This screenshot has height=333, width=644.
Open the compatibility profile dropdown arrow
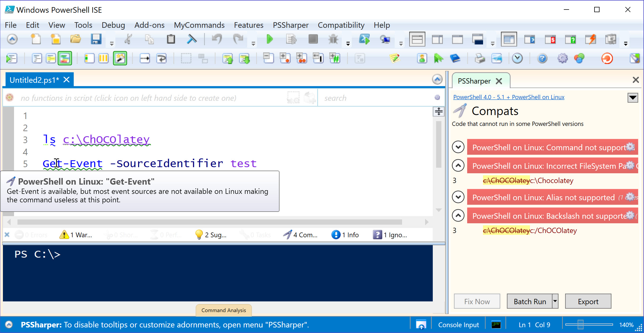[633, 98]
